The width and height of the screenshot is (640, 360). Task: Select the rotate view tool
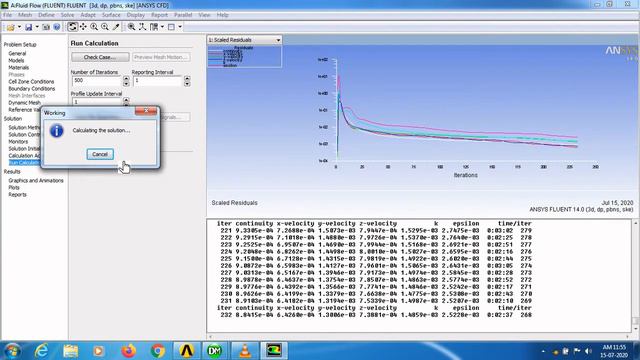coord(72,27)
